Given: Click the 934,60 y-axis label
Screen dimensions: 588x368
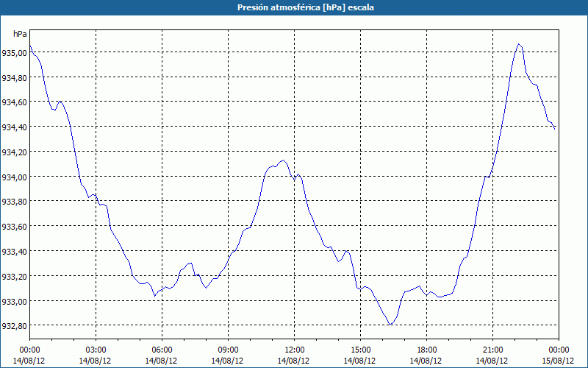Looking at the screenshot, I should click(14, 102).
